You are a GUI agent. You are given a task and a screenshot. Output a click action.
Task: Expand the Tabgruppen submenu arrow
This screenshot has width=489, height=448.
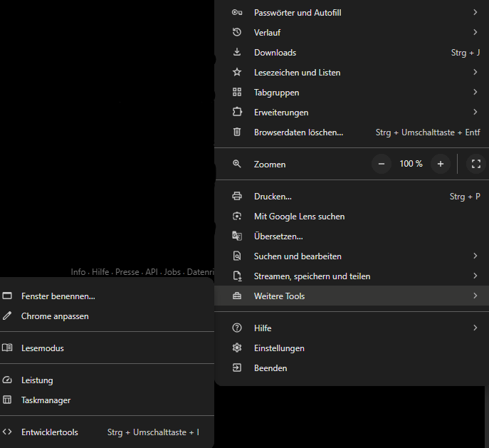(x=475, y=92)
